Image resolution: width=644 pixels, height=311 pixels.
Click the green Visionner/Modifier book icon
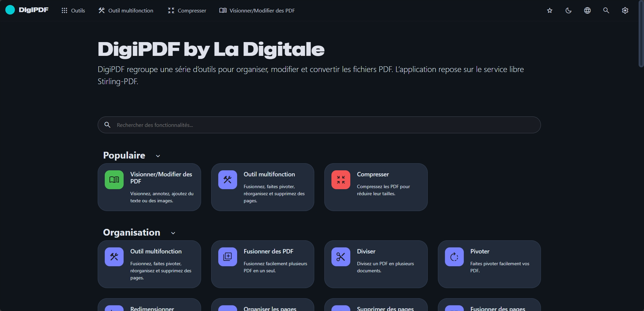click(114, 180)
